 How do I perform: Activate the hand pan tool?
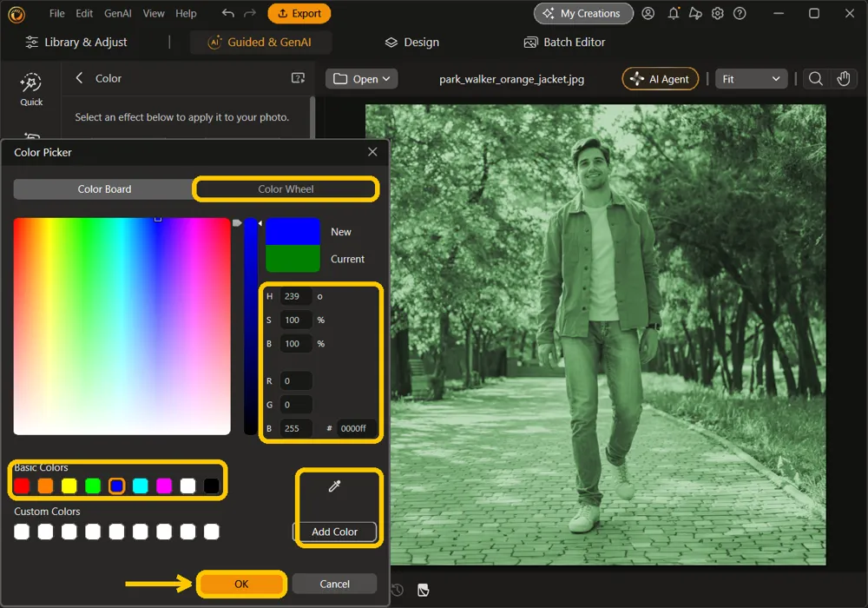pyautogui.click(x=843, y=79)
